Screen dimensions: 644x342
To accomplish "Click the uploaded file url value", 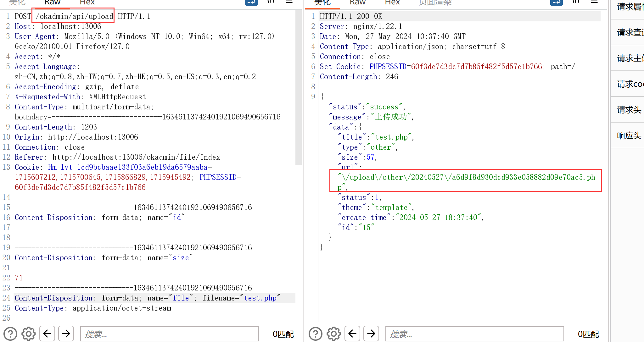I will click(466, 182).
